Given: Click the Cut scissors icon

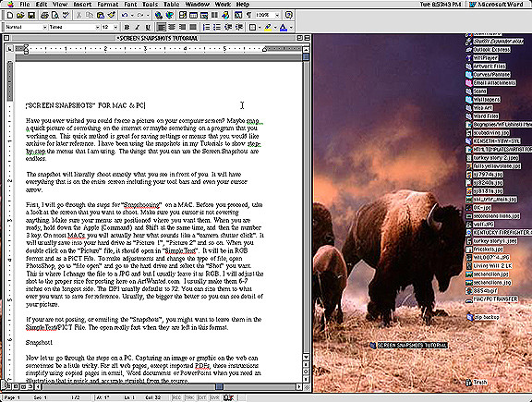Looking at the screenshot, I should point(79,16).
